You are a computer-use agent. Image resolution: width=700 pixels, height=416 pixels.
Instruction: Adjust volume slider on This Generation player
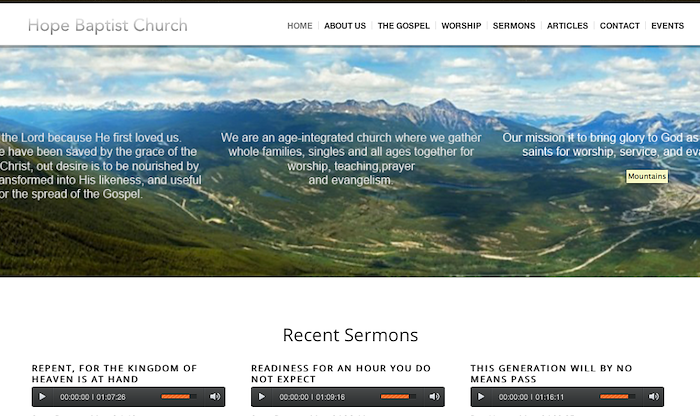pos(617,396)
